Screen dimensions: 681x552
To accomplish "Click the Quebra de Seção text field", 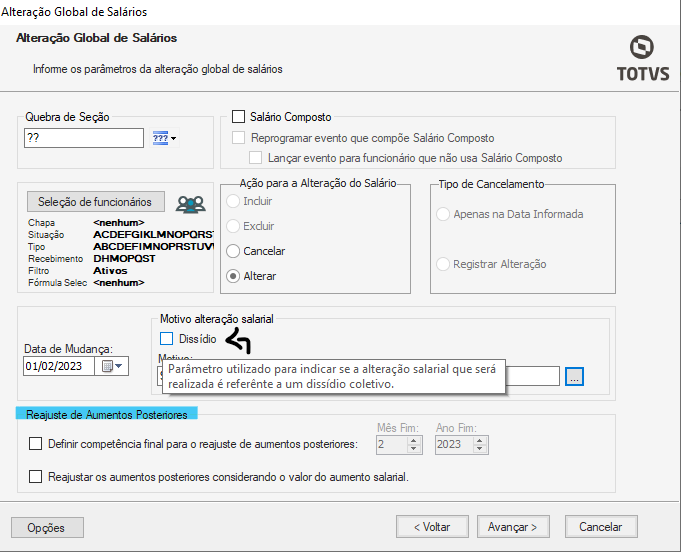I will (x=83, y=138).
